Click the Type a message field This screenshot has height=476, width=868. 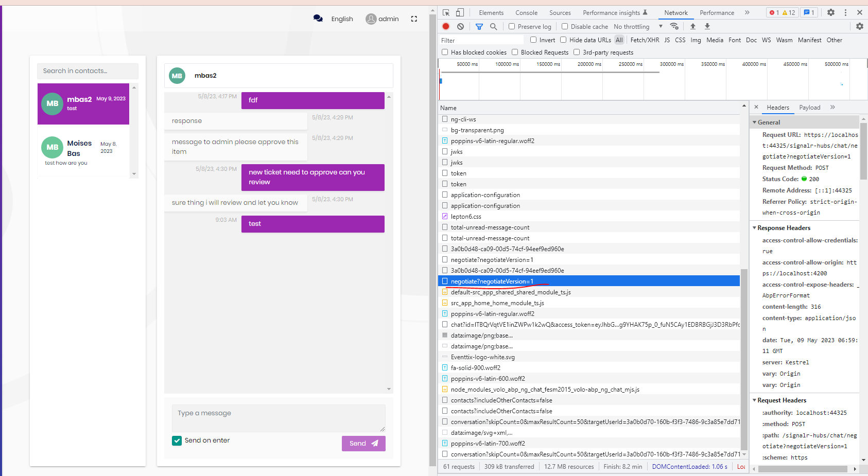click(278, 418)
